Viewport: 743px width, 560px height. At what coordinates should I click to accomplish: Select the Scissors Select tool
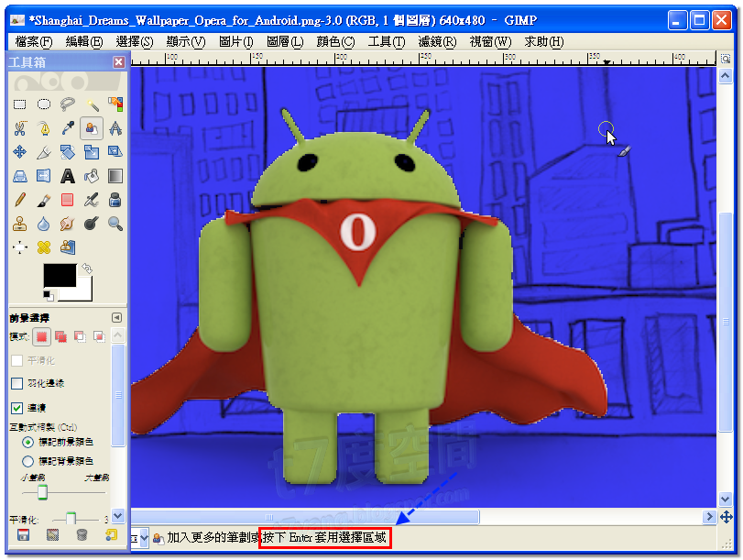[19, 128]
